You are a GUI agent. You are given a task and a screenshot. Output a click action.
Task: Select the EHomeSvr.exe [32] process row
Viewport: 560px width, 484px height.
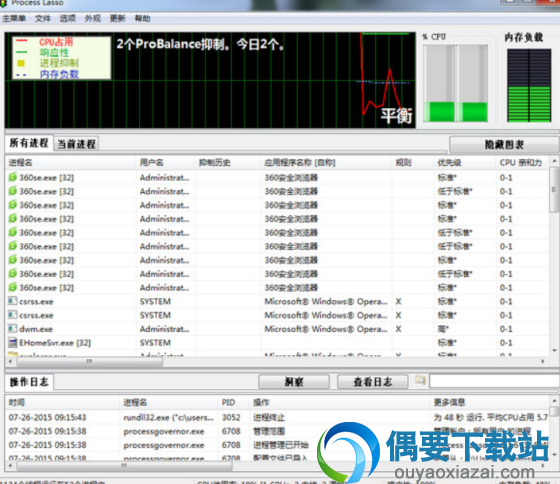(277, 343)
